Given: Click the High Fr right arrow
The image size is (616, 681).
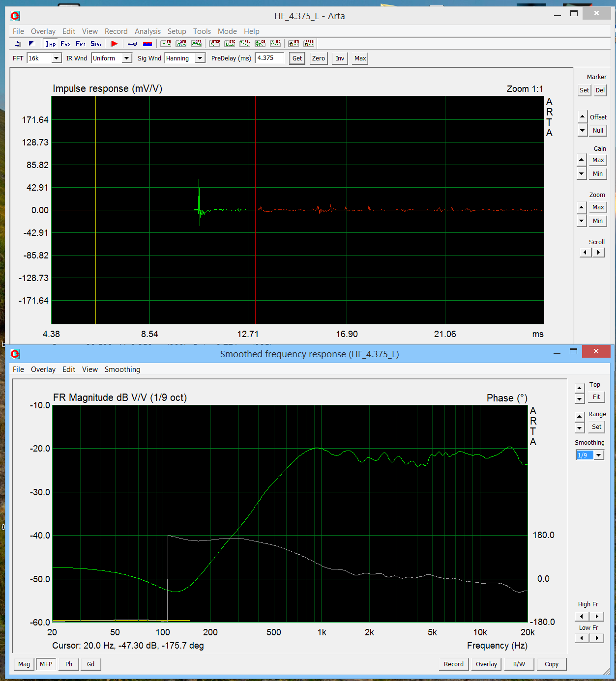Looking at the screenshot, I should [x=597, y=616].
